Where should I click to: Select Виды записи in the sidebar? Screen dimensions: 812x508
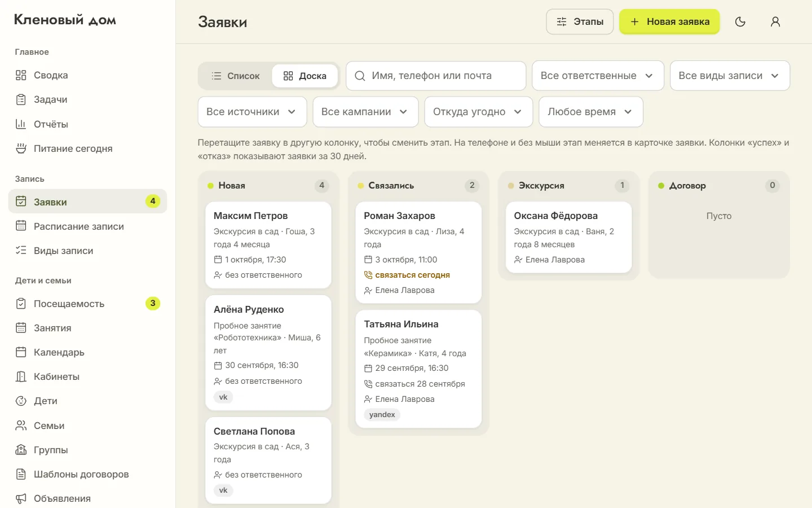click(x=87, y=251)
